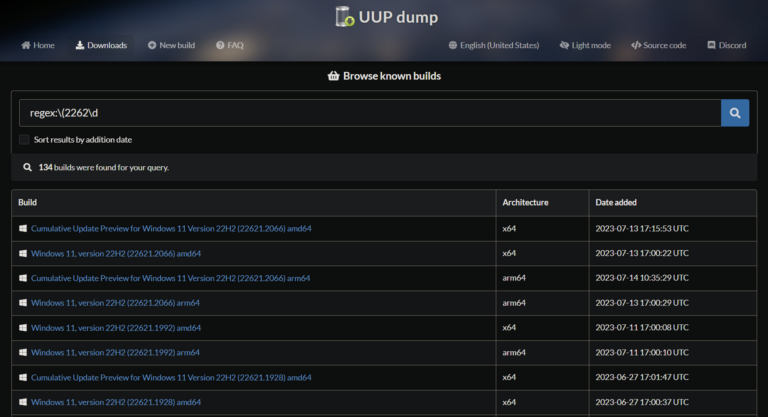768x417 pixels.
Task: Click the Home house icon
Action: (x=26, y=45)
